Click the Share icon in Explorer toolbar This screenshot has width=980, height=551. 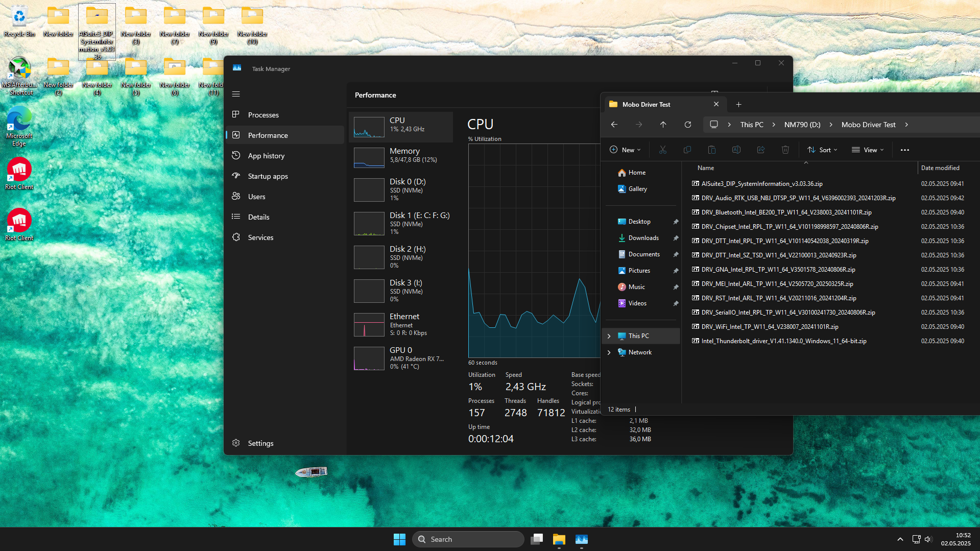pos(760,150)
